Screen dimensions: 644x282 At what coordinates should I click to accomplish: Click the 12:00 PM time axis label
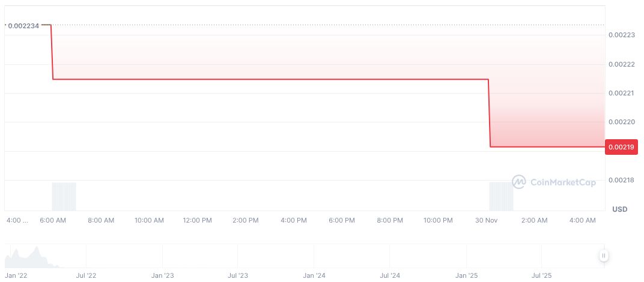pyautogui.click(x=197, y=221)
